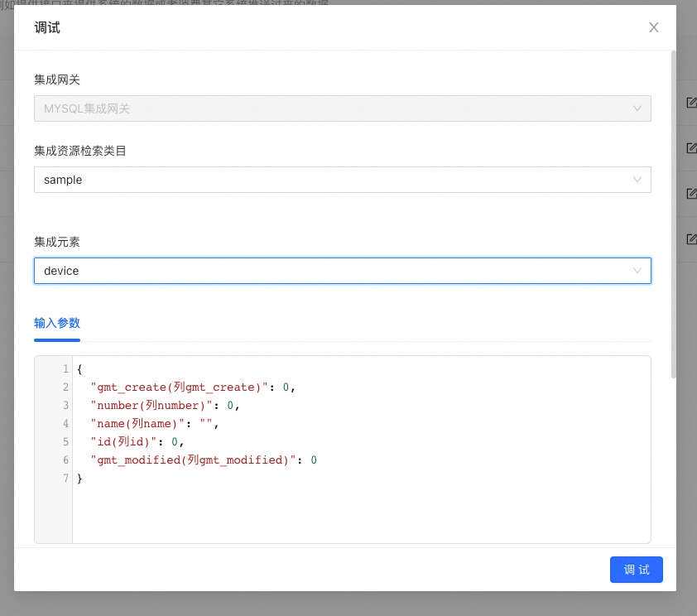Click the chevron on the MYSQL集成网关 field
The image size is (697, 616).
[637, 108]
